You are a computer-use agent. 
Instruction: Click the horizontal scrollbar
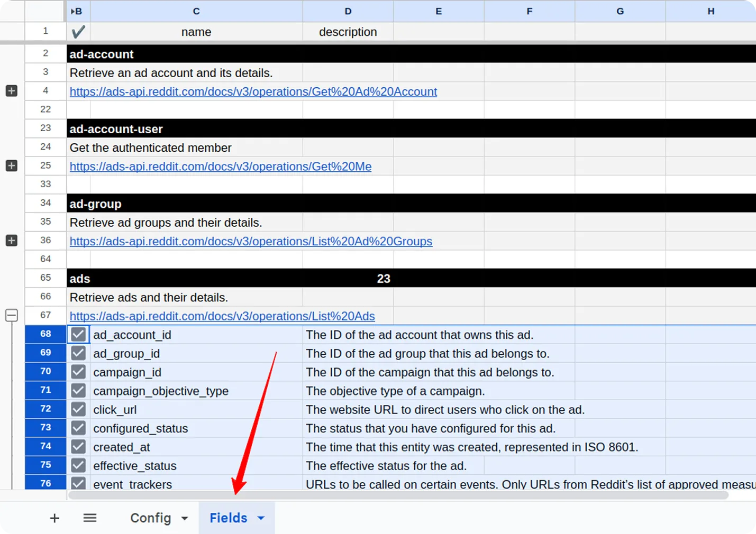coord(397,495)
